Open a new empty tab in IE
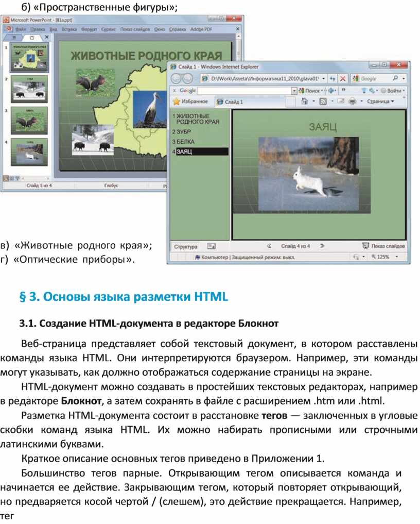The height and width of the screenshot is (524, 420). 290,102
